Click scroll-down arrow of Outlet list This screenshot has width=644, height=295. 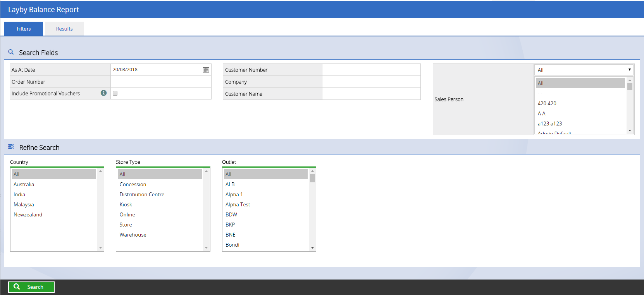coord(312,248)
